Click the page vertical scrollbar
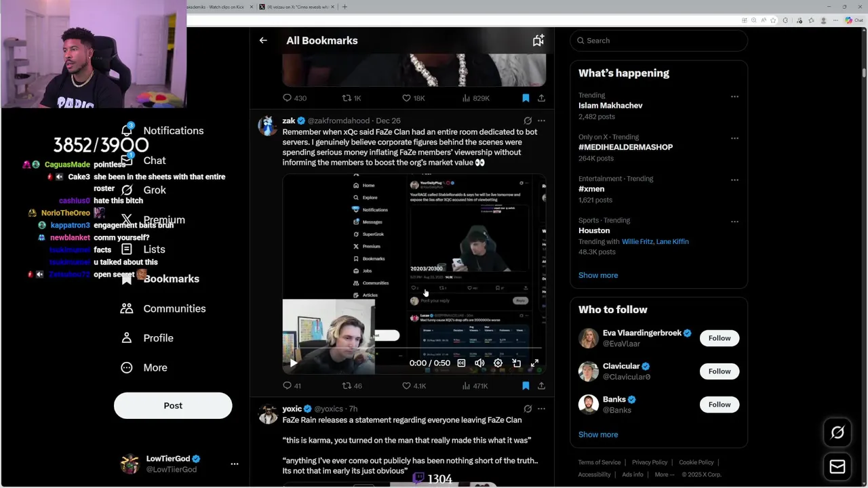The image size is (868, 488). pos(864,72)
